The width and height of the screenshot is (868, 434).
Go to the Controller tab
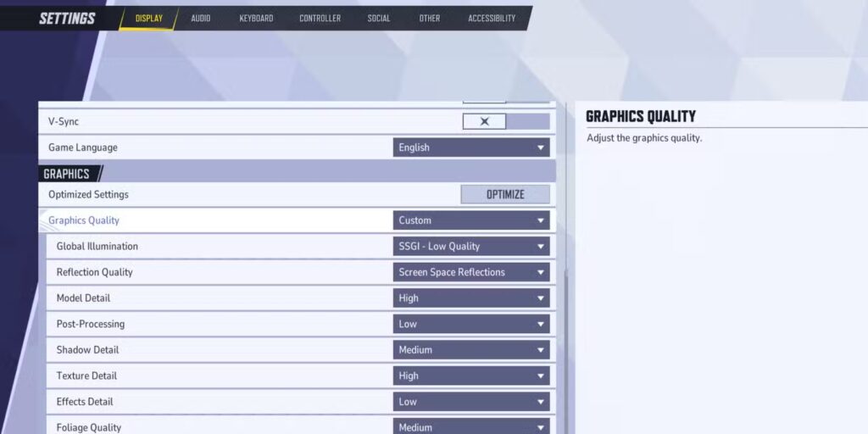(x=320, y=19)
